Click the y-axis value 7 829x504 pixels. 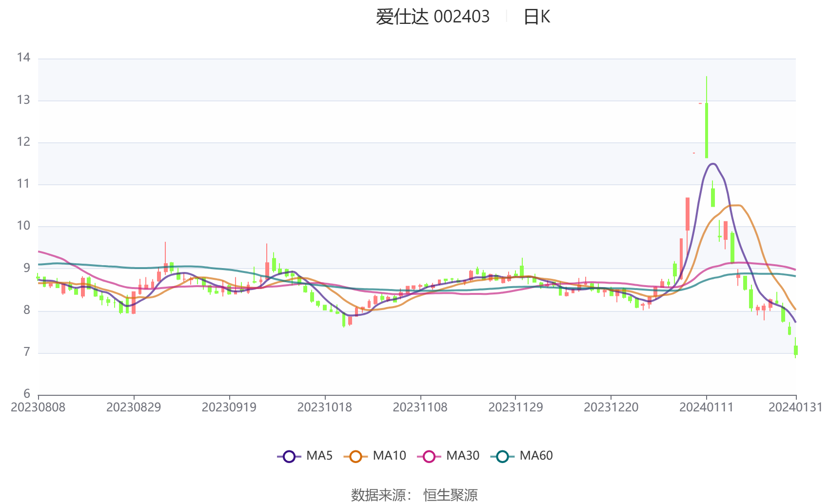pos(27,352)
